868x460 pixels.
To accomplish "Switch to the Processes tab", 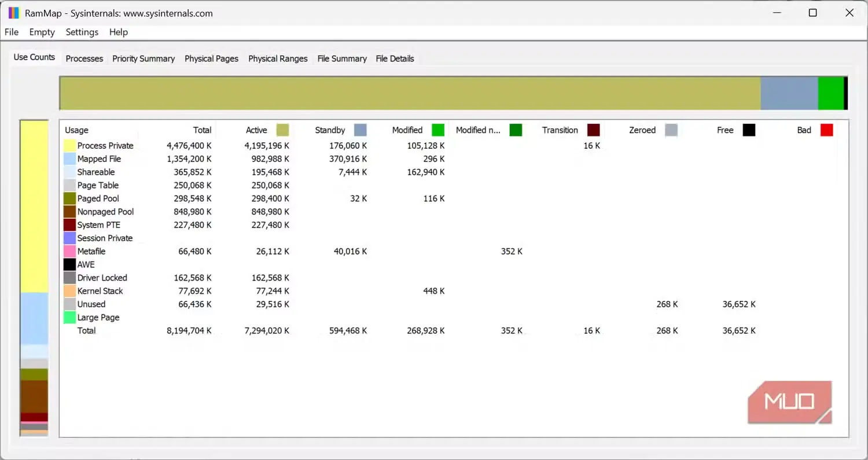I will (x=84, y=58).
